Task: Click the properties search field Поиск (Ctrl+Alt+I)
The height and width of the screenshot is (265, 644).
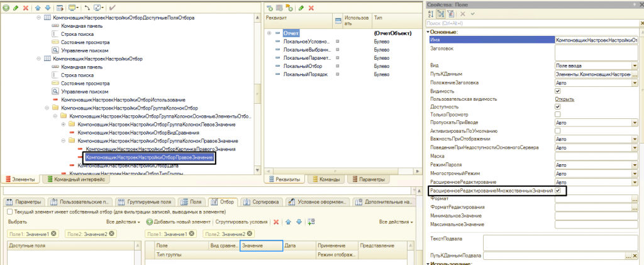Action: (531, 23)
